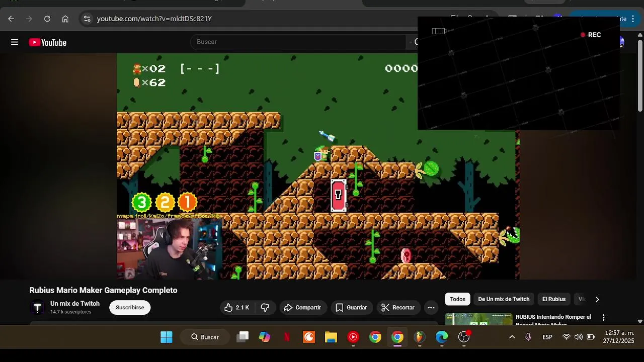Open the first Chrome taskbar icon
Screen dimensions: 644x362
pos(375,337)
